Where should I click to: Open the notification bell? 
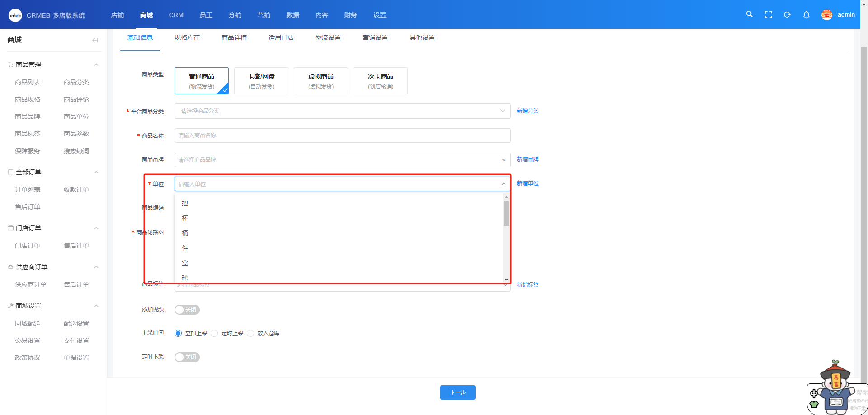[806, 14]
